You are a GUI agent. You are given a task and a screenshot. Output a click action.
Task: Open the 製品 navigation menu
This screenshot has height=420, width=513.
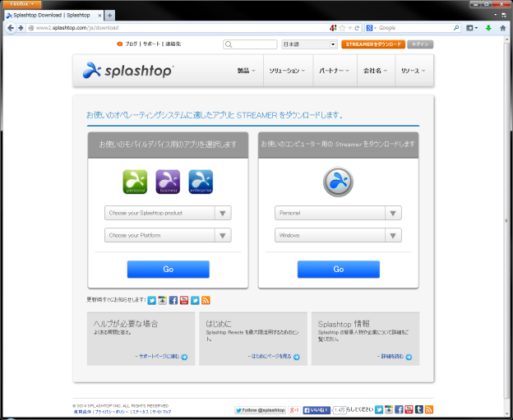[247, 71]
